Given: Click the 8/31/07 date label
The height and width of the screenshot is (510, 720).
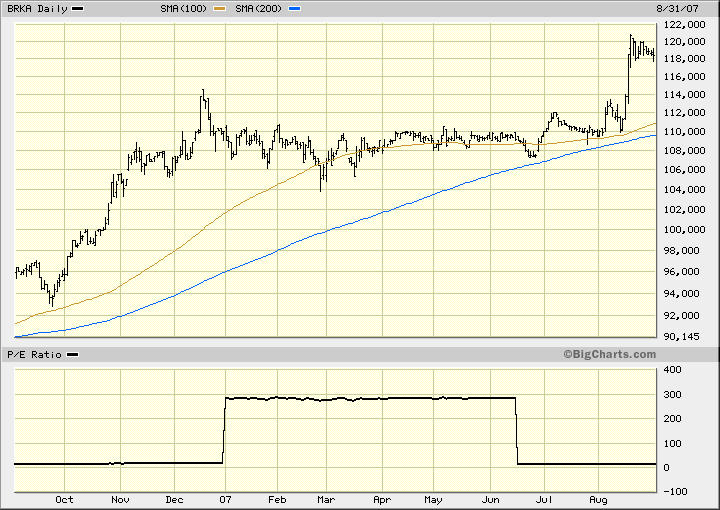Looking at the screenshot, I should point(677,9).
